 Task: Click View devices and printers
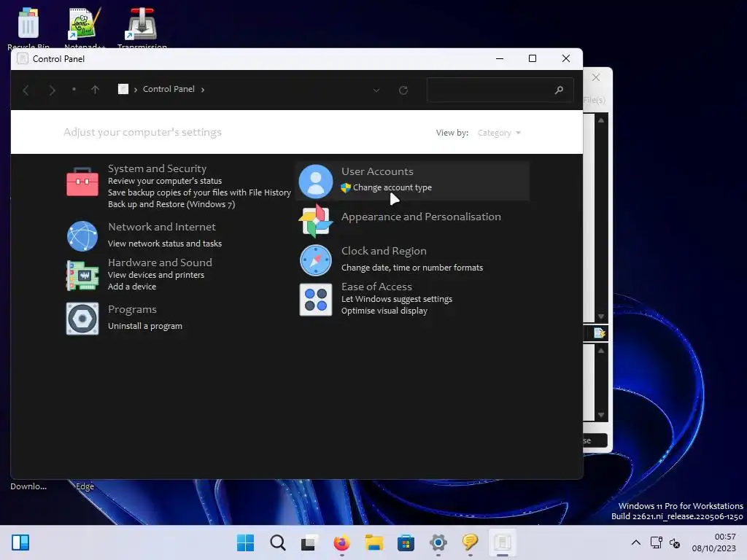(156, 275)
